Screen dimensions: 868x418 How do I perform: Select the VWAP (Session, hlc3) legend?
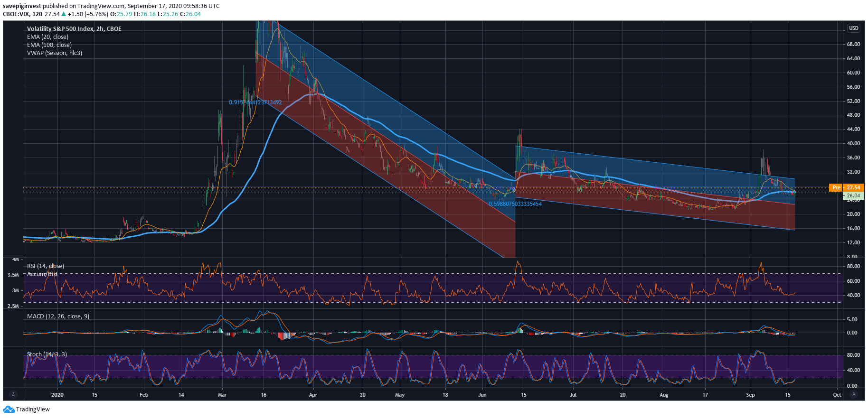(x=55, y=53)
